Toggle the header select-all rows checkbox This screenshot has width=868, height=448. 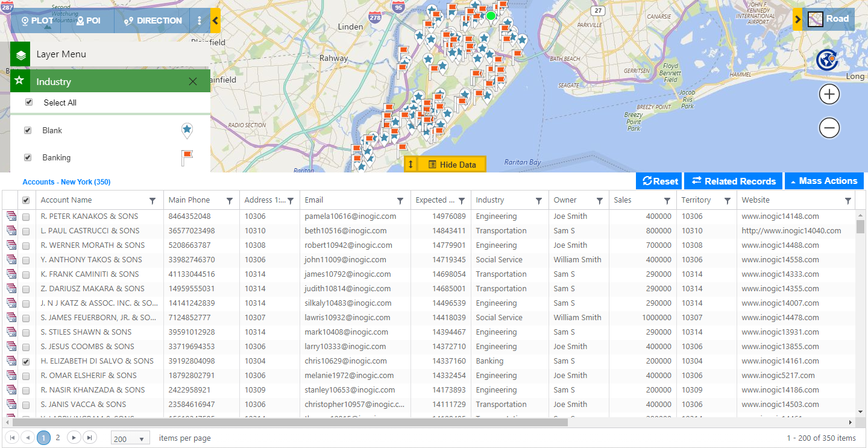[26, 200]
